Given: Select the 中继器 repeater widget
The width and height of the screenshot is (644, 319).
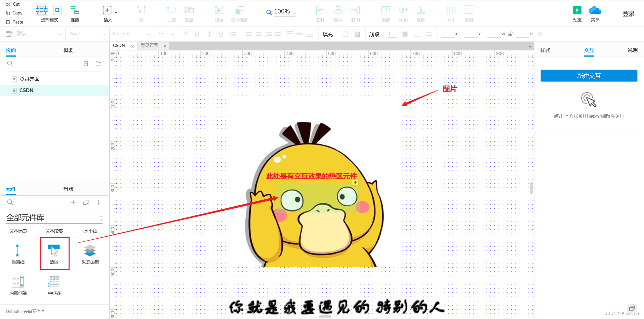Looking at the screenshot, I should (54, 285).
